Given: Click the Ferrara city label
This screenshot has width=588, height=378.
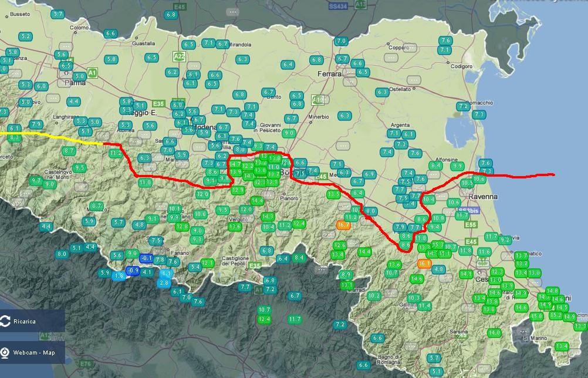Looking at the screenshot, I should tap(329, 74).
